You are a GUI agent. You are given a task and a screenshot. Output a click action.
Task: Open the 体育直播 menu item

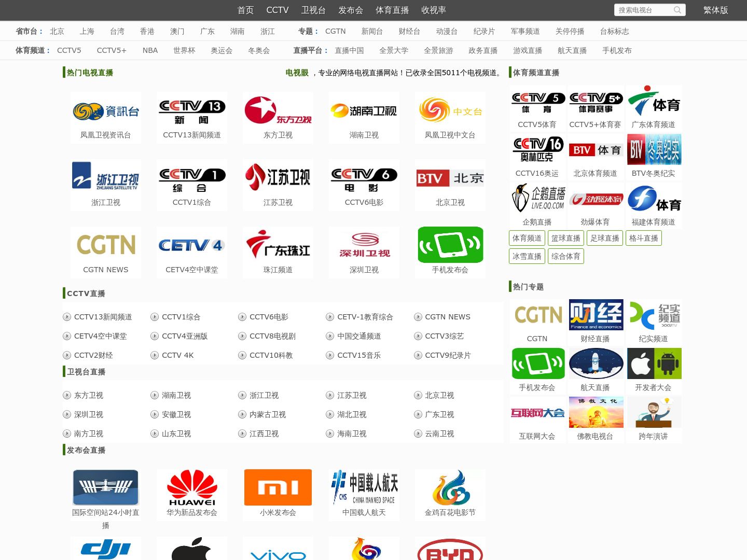(392, 10)
